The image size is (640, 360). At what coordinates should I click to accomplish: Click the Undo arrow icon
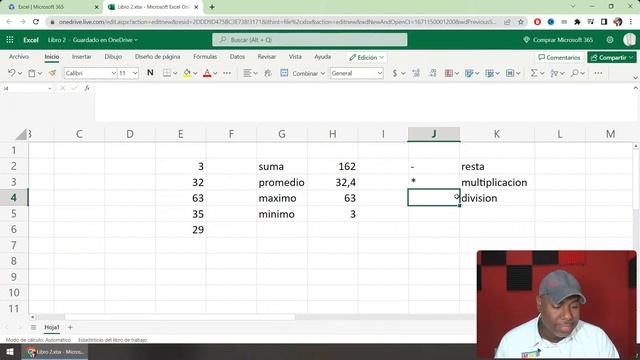point(11,73)
